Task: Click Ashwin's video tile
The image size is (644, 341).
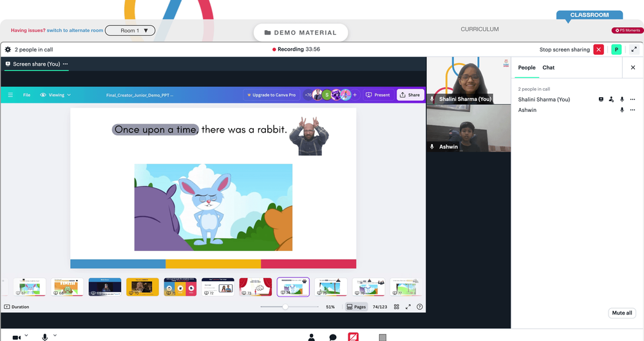Action: [x=469, y=129]
